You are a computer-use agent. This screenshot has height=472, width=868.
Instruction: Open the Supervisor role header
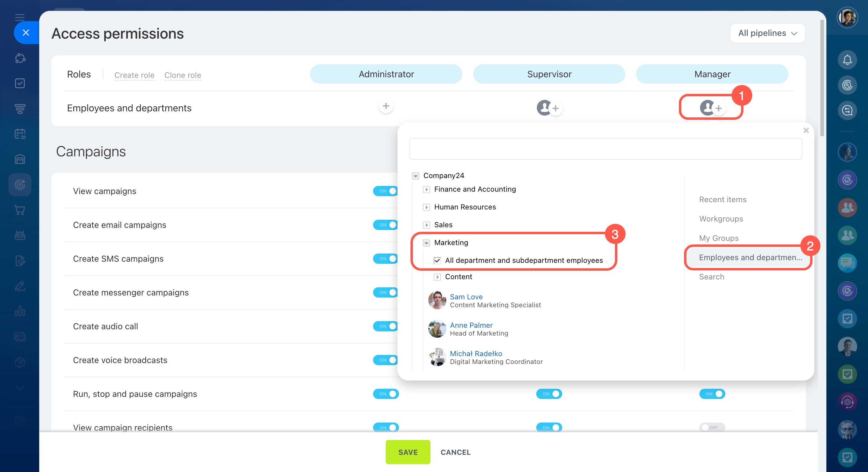[x=549, y=74]
